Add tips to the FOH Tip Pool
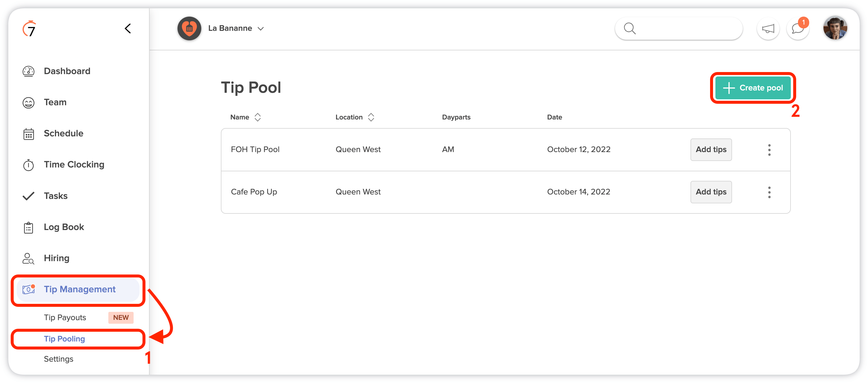The image size is (868, 383). pos(711,149)
